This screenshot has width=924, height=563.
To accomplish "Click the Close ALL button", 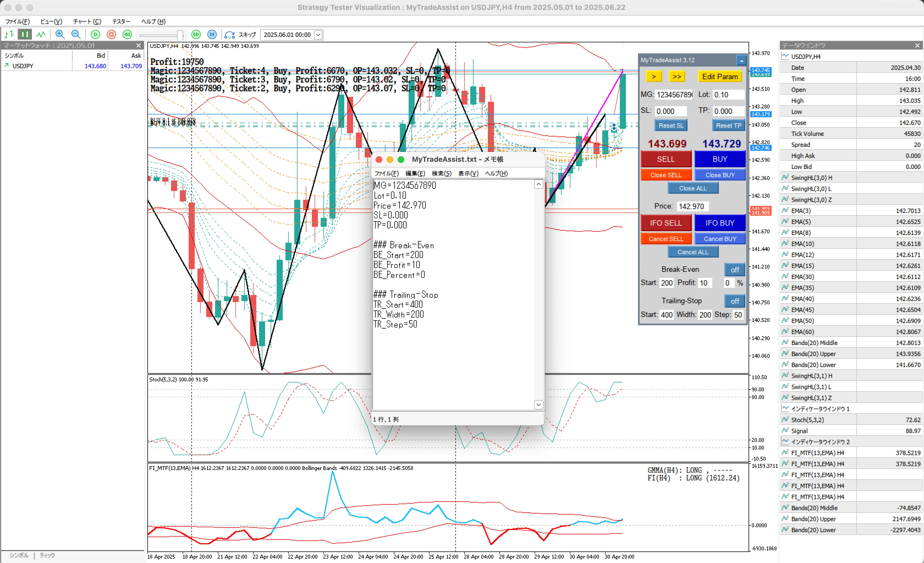I will tap(693, 188).
